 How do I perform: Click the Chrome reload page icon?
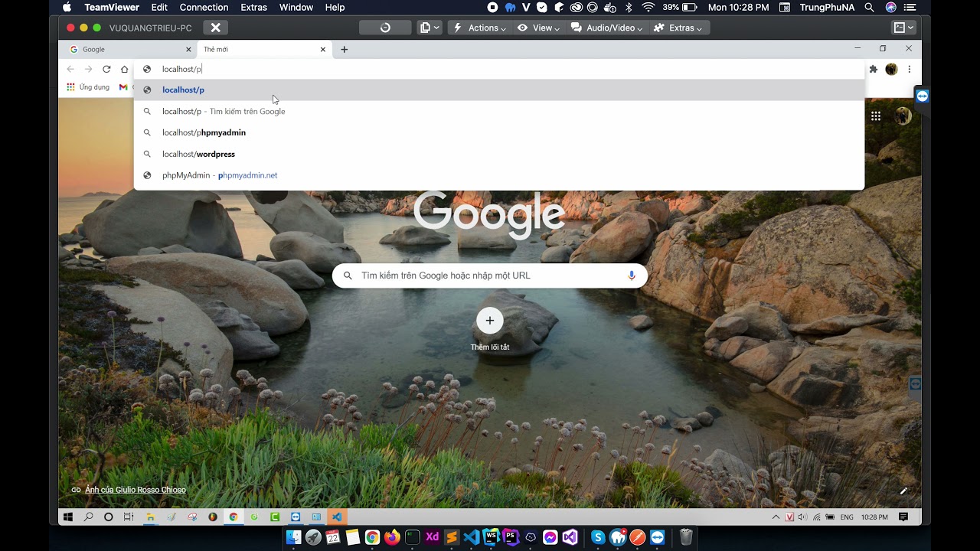(106, 69)
